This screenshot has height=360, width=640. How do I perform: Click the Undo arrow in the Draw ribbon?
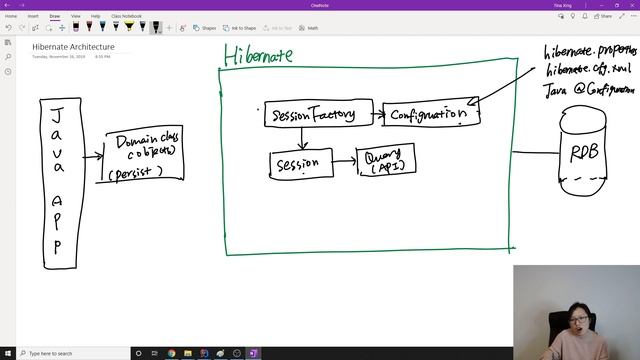[x=8, y=28]
